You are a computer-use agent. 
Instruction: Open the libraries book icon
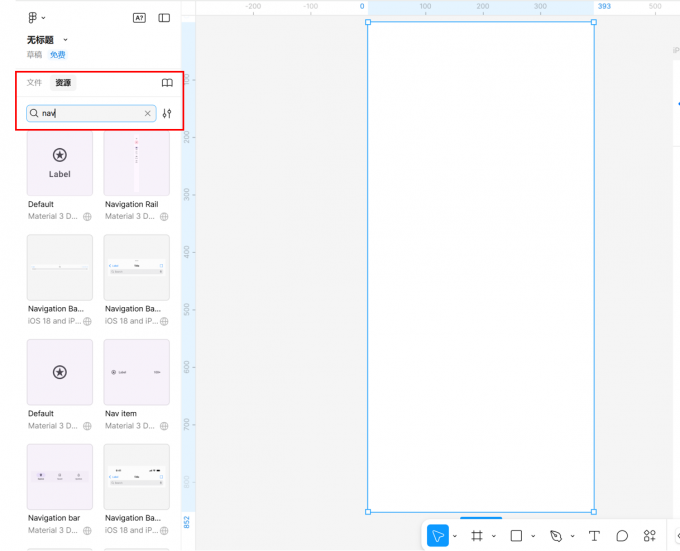tap(167, 82)
